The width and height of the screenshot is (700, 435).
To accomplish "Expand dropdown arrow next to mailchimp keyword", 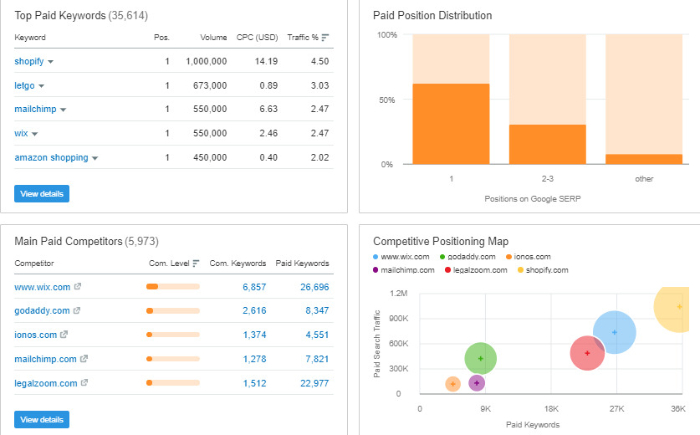I will coord(63,109).
